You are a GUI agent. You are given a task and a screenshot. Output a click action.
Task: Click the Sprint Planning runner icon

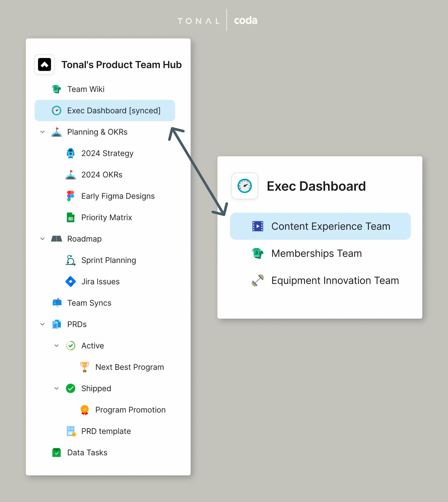click(x=71, y=260)
